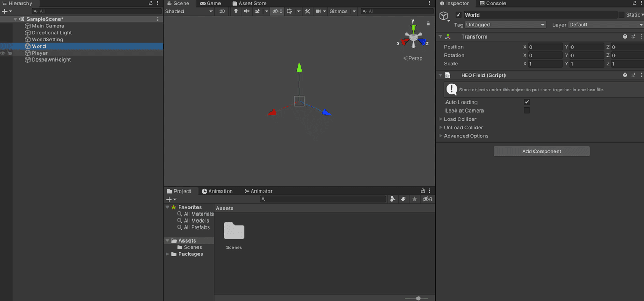Collapse the Transform component
This screenshot has height=301, width=644.
point(441,37)
